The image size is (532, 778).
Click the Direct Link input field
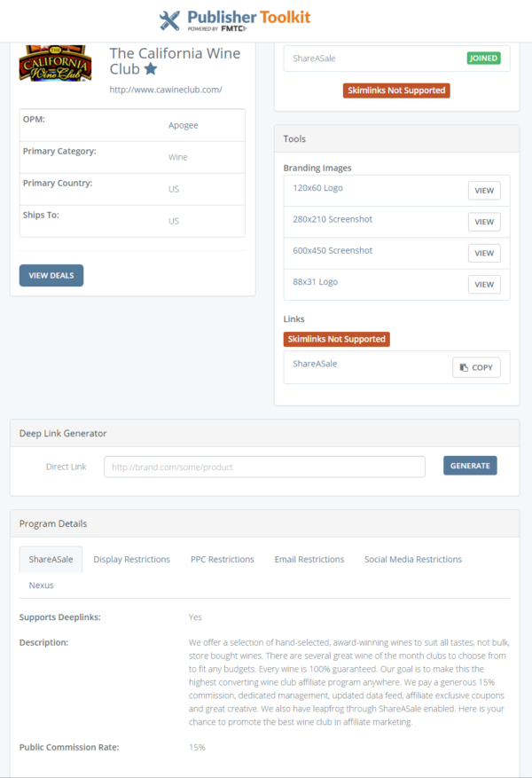(x=265, y=467)
